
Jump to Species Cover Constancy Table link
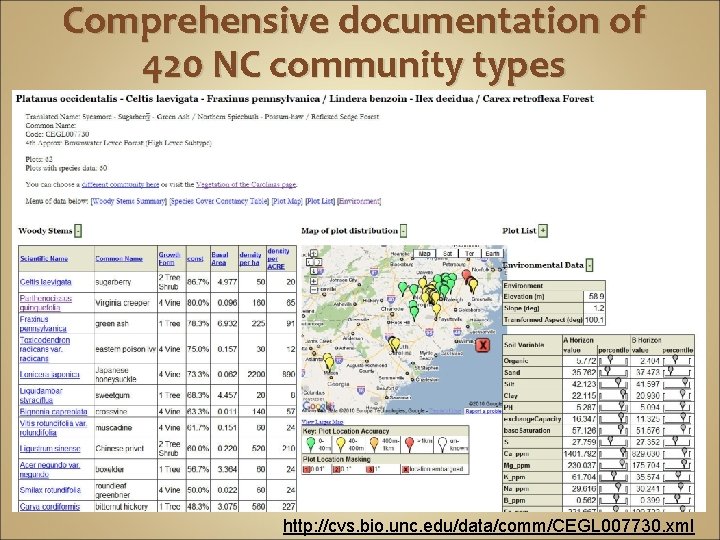click(219, 201)
